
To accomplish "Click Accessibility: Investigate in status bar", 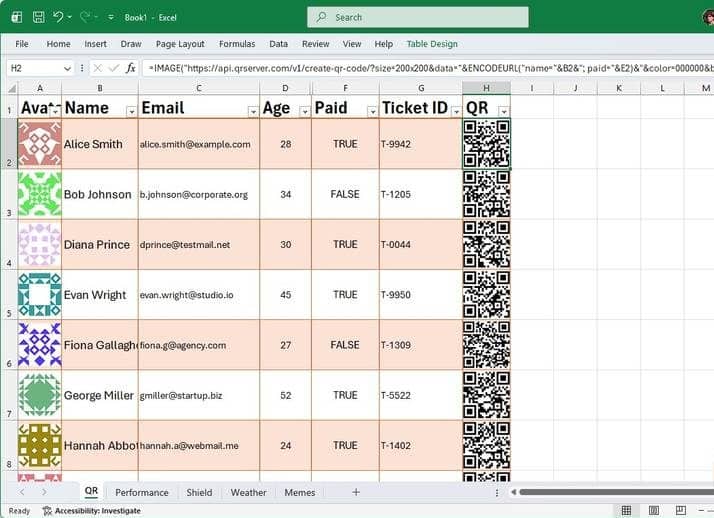I will pos(92,511).
